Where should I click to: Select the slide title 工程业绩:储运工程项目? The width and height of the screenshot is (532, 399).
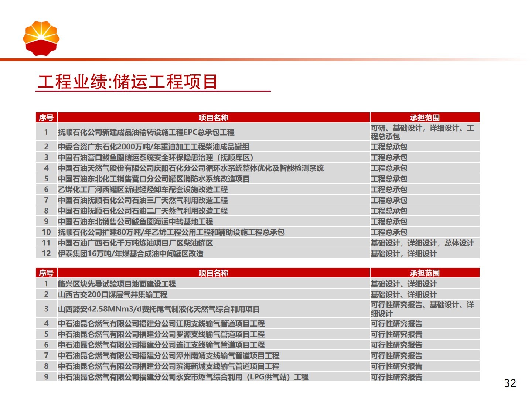click(128, 82)
